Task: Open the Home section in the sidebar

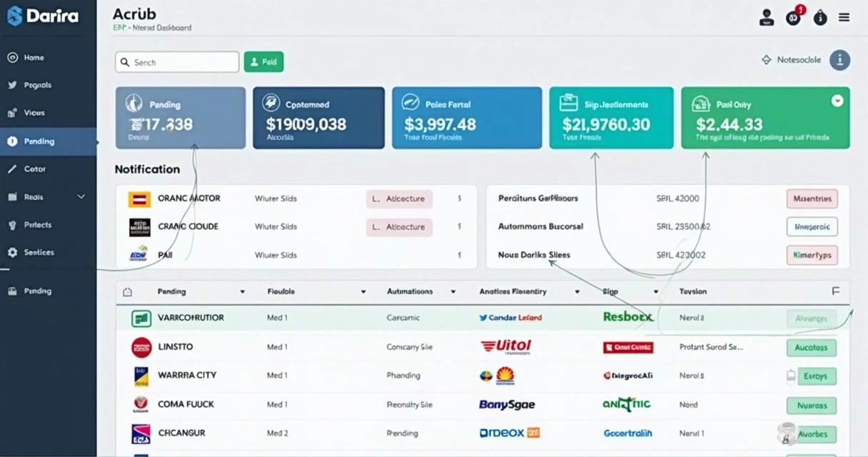Action: pos(30,57)
